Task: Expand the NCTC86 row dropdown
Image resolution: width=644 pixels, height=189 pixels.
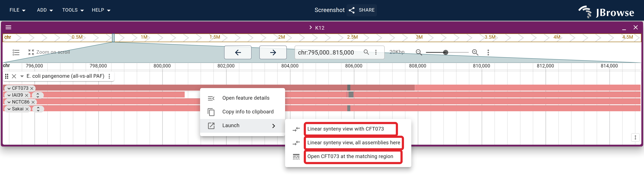Action: point(9,102)
